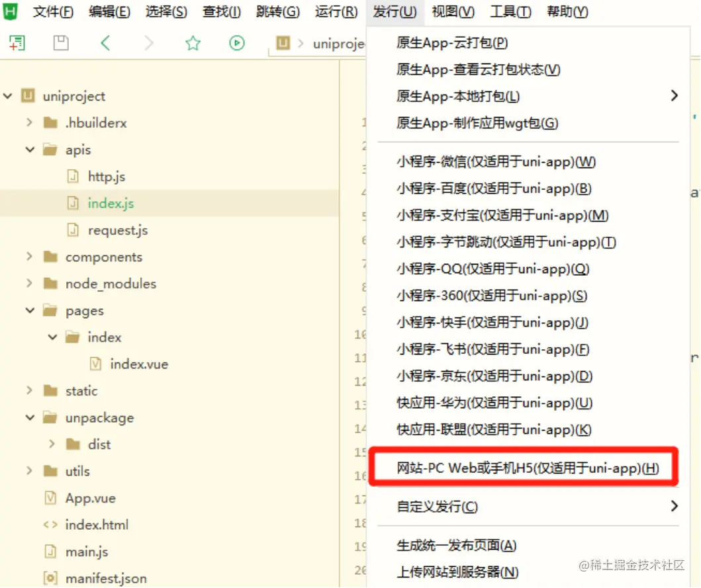The image size is (701, 588).
Task: Expand the node_modules folder chevron
Action: click(x=30, y=283)
